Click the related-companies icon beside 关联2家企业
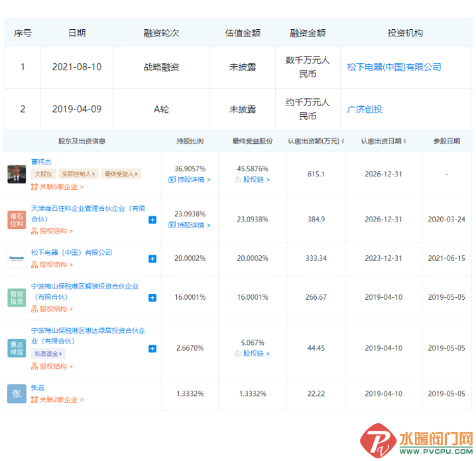The image size is (476, 461). (x=34, y=400)
